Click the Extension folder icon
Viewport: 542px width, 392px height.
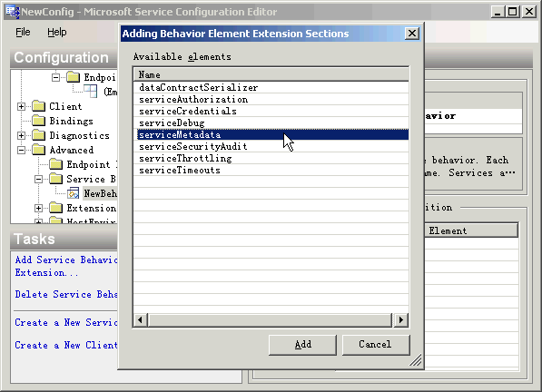(56, 208)
